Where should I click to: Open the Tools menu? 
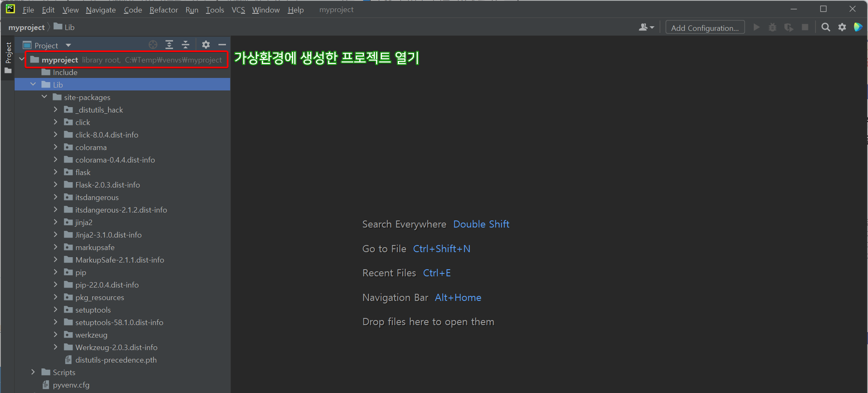(215, 10)
